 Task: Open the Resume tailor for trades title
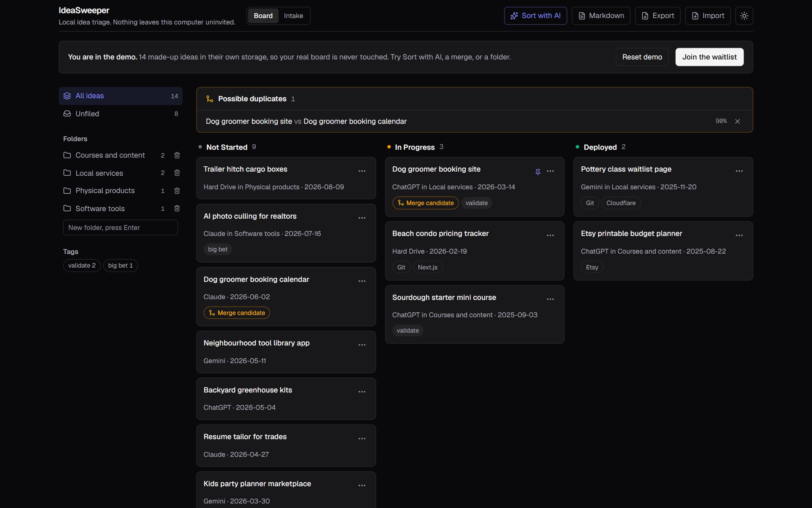click(245, 437)
